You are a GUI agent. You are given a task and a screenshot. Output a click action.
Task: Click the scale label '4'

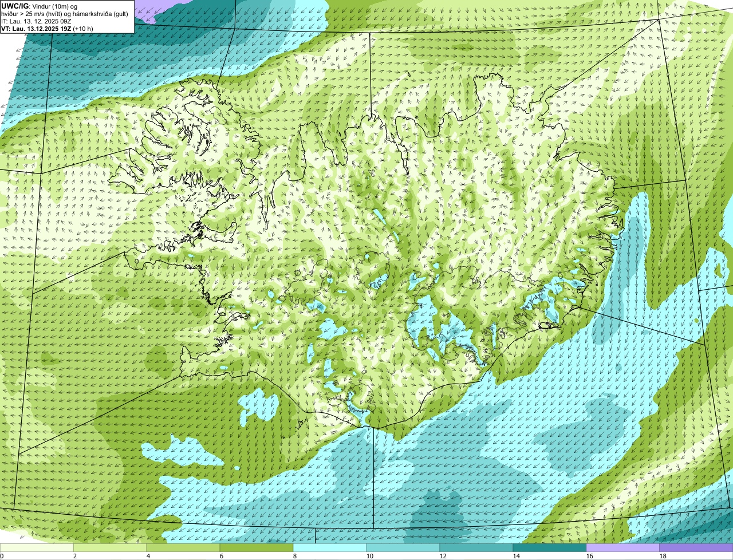pyautogui.click(x=148, y=556)
